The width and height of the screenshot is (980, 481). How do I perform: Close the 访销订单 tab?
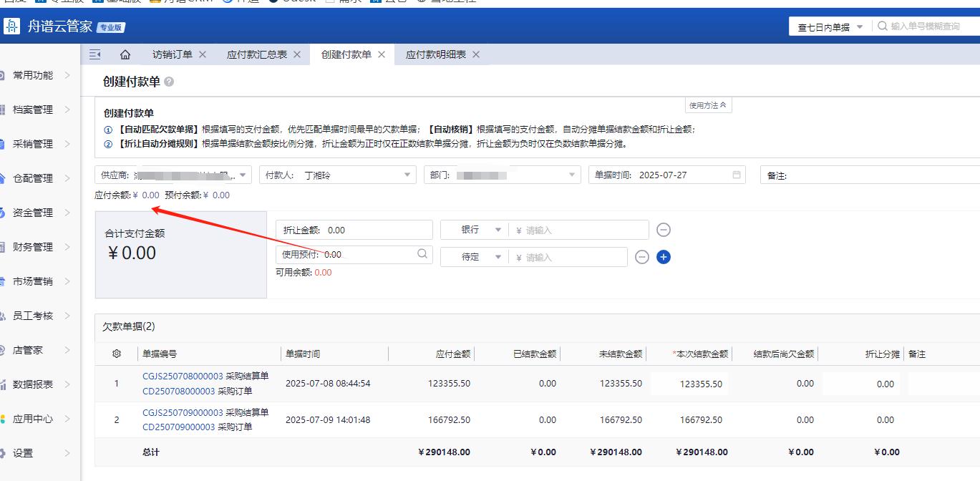pos(203,54)
